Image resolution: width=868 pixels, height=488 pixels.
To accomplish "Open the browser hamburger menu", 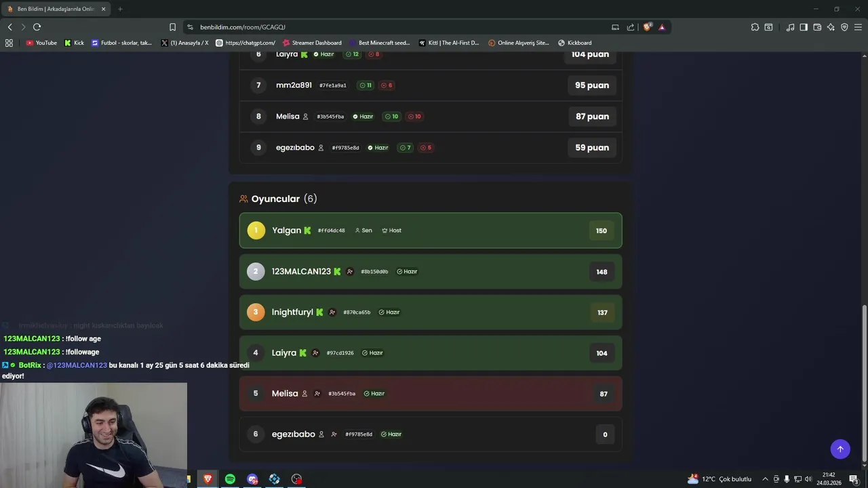I will pos(859,27).
